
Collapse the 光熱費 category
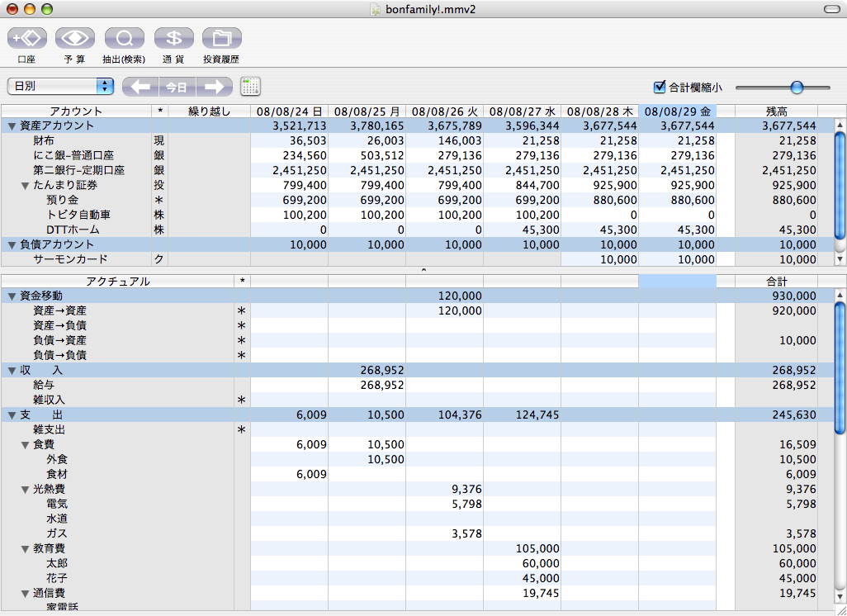coord(25,490)
